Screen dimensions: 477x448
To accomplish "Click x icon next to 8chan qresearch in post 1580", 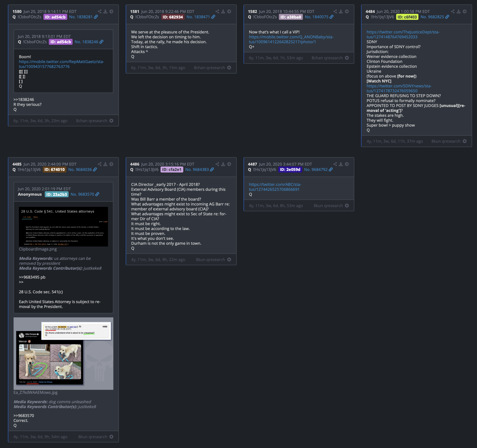I will 111,121.
